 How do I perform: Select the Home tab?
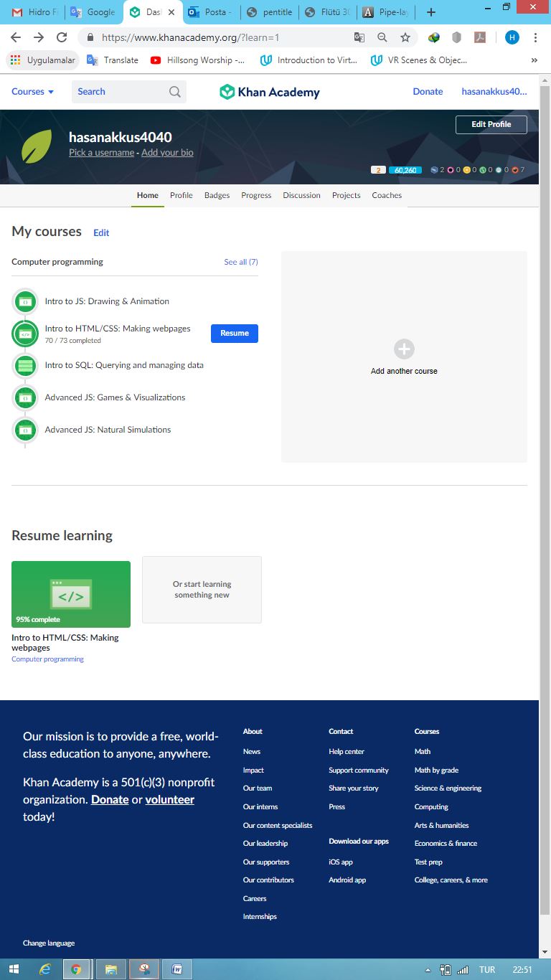(148, 195)
